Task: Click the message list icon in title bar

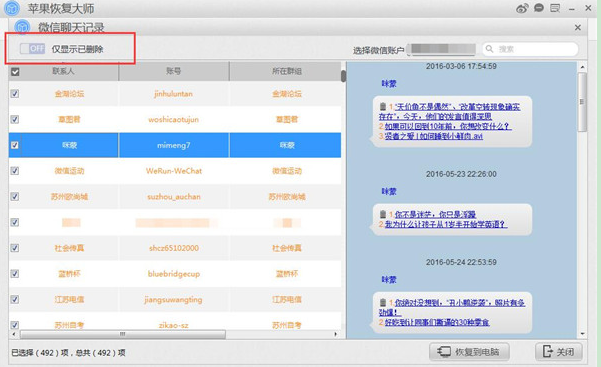Action: [x=555, y=8]
